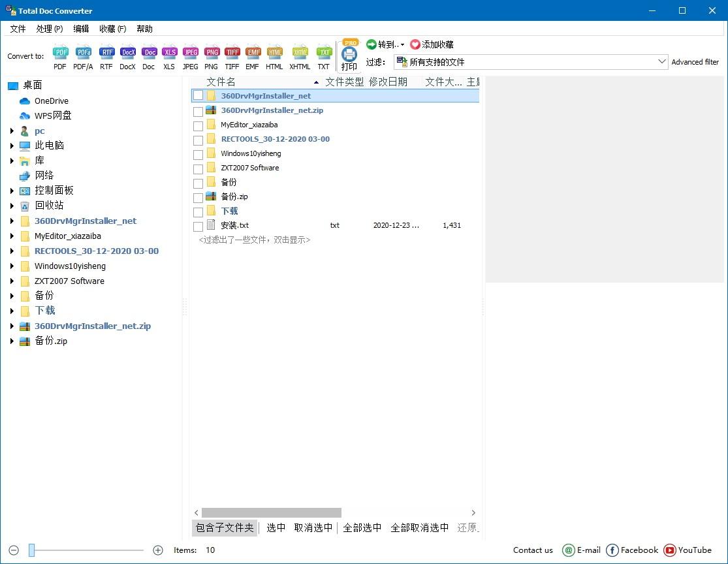Check box for 360DrvMgrInstaller_net folder
This screenshot has width=728, height=564.
(198, 95)
